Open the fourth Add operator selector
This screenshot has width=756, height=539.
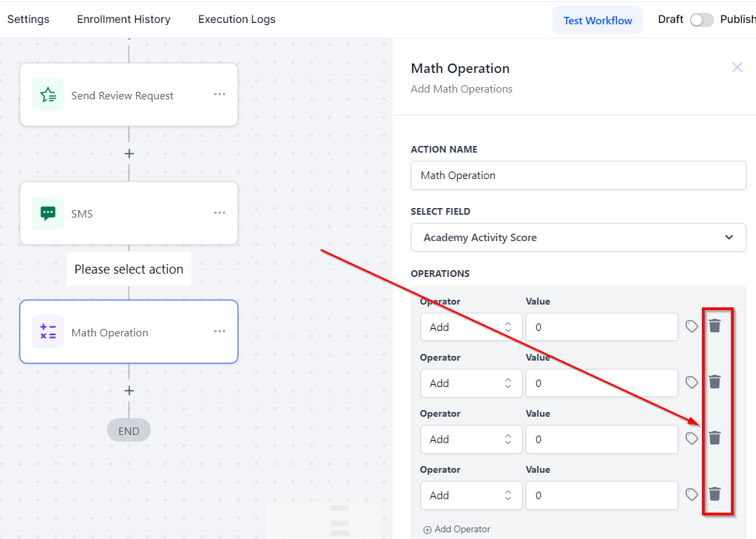click(471, 495)
